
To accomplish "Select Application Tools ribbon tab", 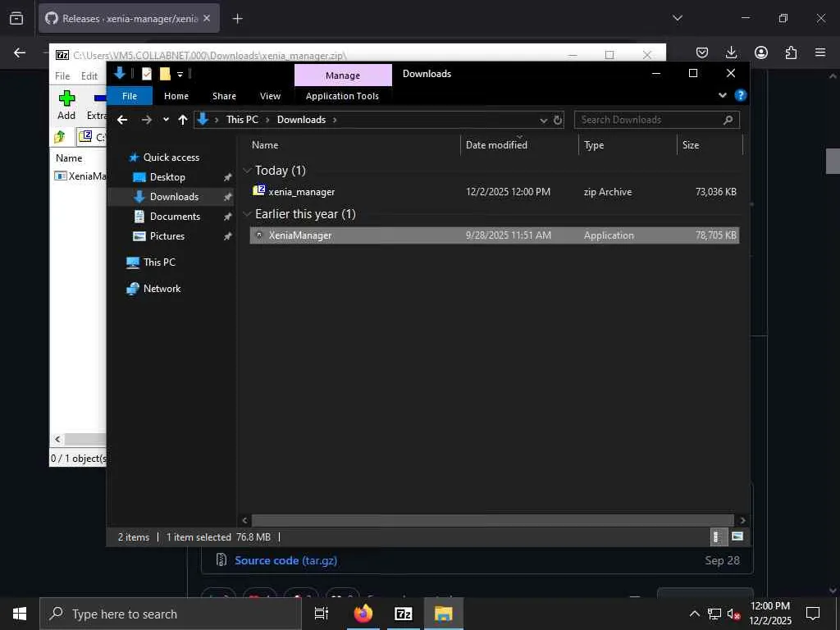I will point(342,96).
